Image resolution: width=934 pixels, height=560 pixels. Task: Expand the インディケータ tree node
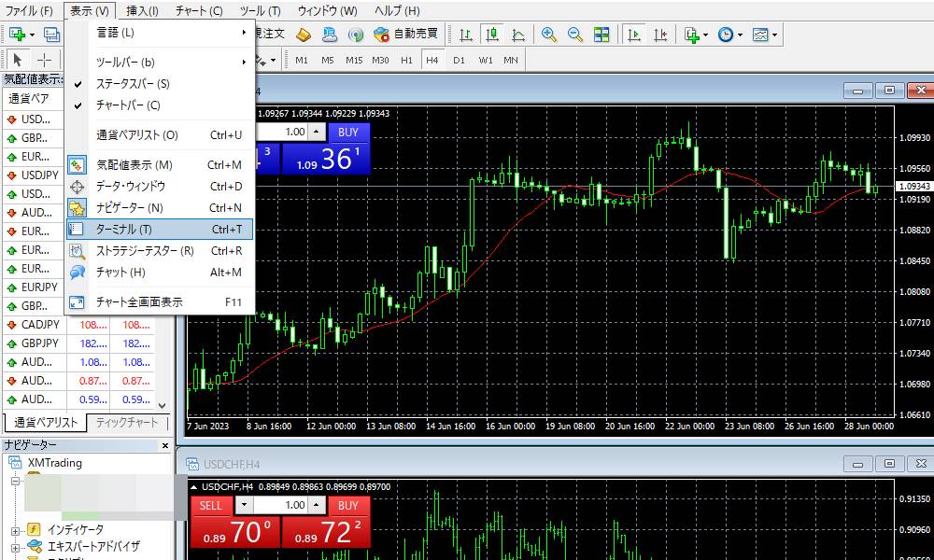pyautogui.click(x=16, y=530)
